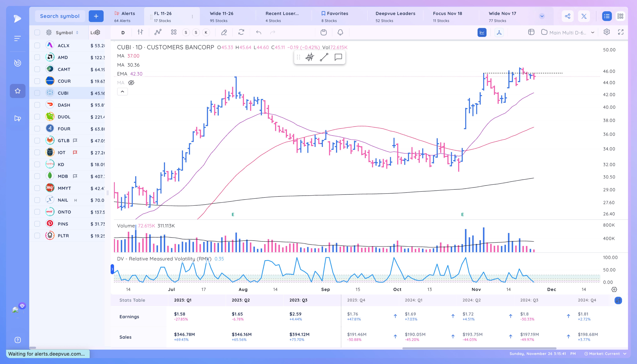Viewport: 637px width, 364px height.
Task: Click the Nov earnings E marker
Action: tap(462, 214)
